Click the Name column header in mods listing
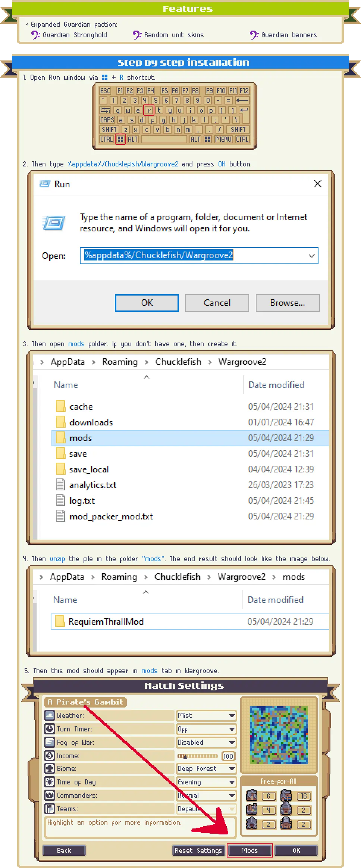Viewport: 361px width, 868px height. pyautogui.click(x=65, y=600)
